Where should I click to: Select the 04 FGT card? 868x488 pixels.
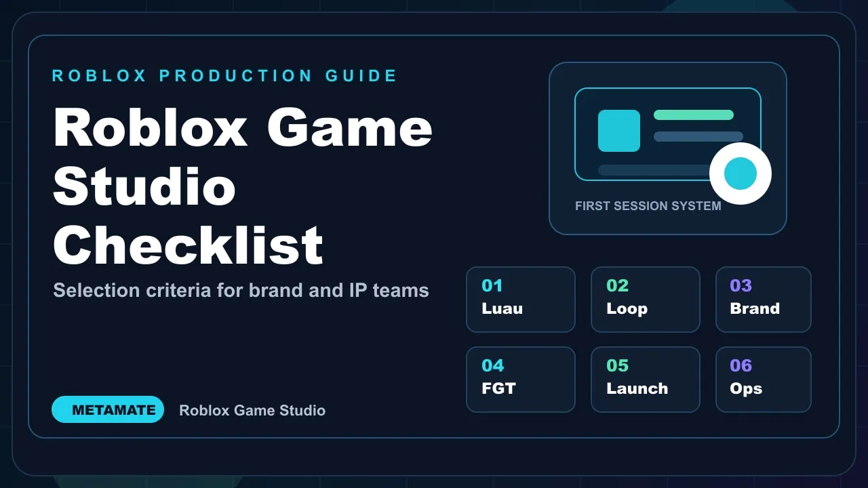point(521,380)
